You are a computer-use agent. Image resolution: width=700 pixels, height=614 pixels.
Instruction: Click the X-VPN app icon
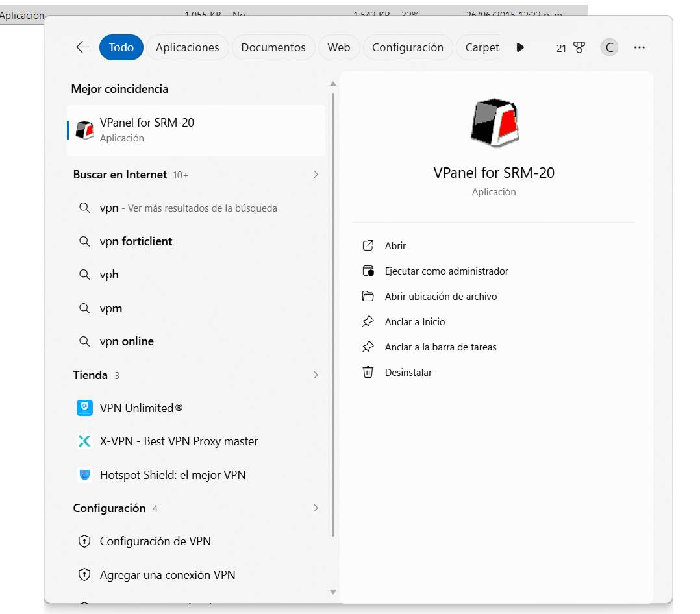coord(84,441)
